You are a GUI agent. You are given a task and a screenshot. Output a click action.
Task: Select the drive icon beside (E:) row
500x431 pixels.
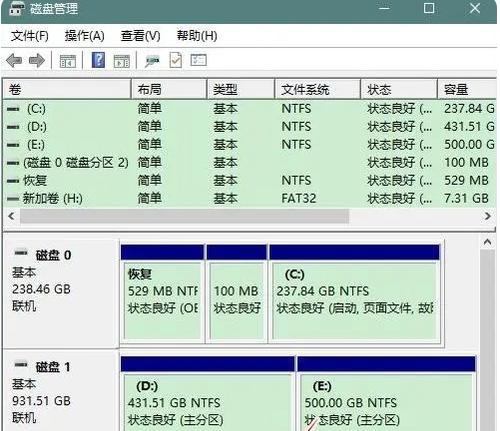coord(13,145)
